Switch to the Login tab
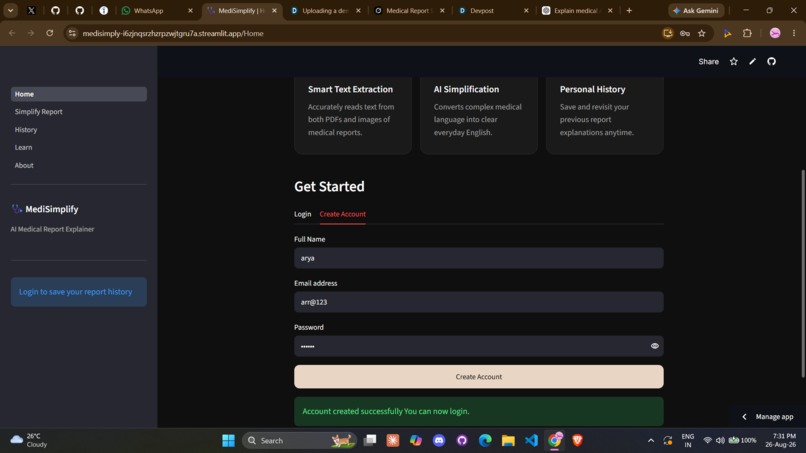This screenshot has height=453, width=806. click(x=302, y=214)
